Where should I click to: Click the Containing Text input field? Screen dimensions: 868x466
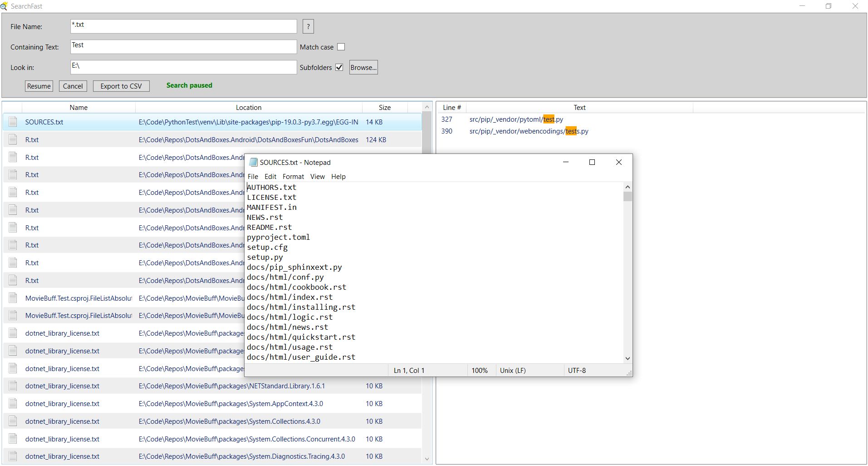[x=184, y=47]
